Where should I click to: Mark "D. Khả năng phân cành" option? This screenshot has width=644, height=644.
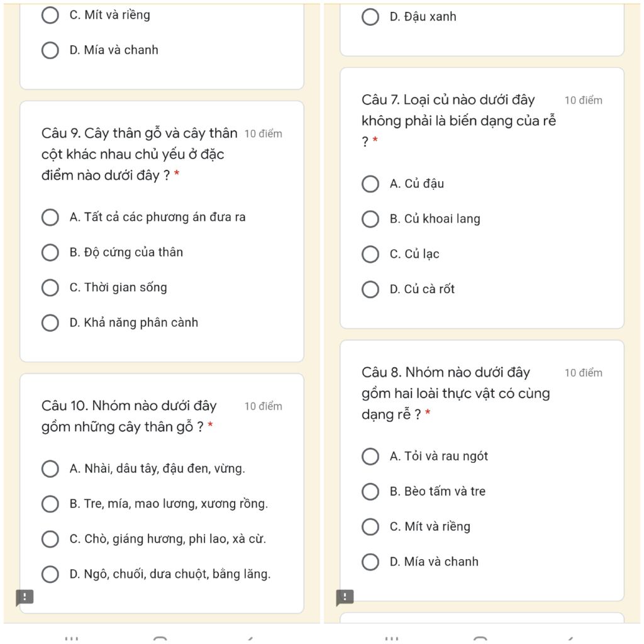point(50,323)
